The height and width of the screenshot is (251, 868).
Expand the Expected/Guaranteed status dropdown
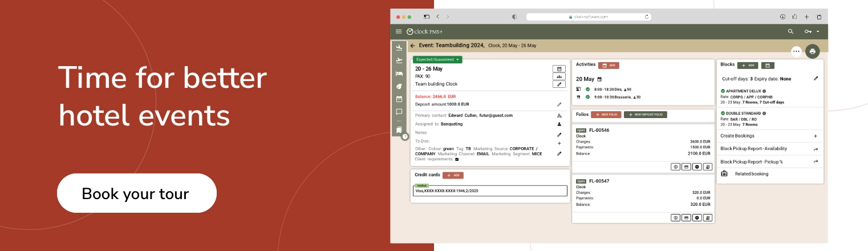[438, 59]
